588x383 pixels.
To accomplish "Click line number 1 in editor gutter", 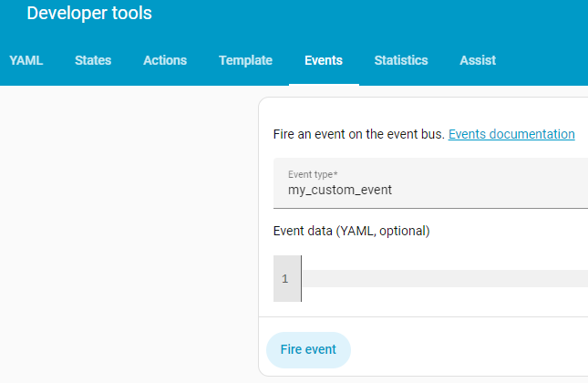I will click(x=285, y=278).
